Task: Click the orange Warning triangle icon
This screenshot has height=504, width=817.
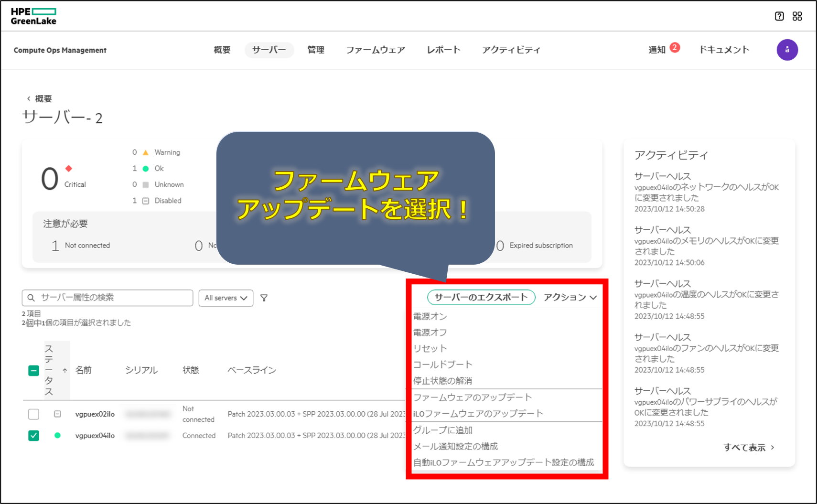Action: (146, 152)
